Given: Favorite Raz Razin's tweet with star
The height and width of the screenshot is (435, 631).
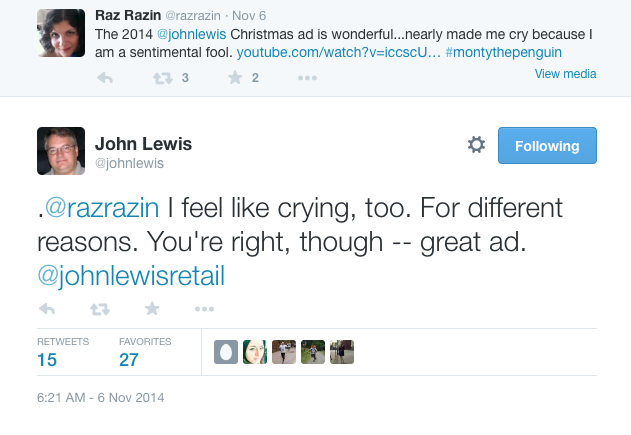Looking at the screenshot, I should pyautogui.click(x=232, y=78).
